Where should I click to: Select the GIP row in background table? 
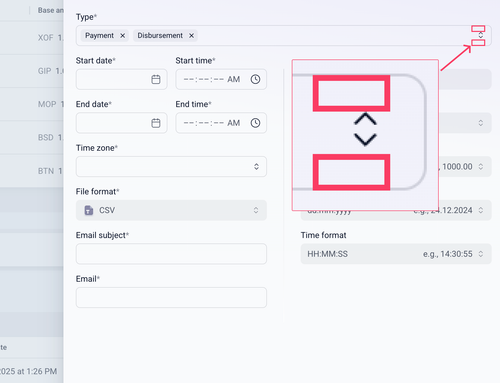click(x=32, y=71)
